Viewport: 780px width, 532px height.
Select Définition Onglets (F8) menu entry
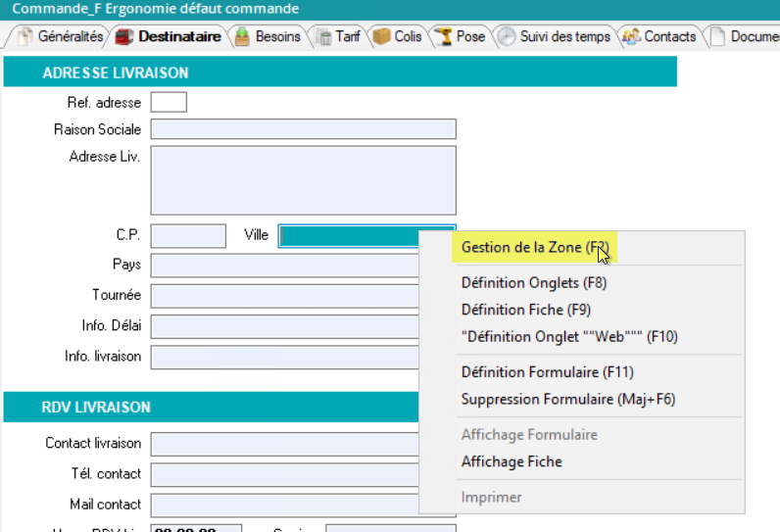[533, 283]
